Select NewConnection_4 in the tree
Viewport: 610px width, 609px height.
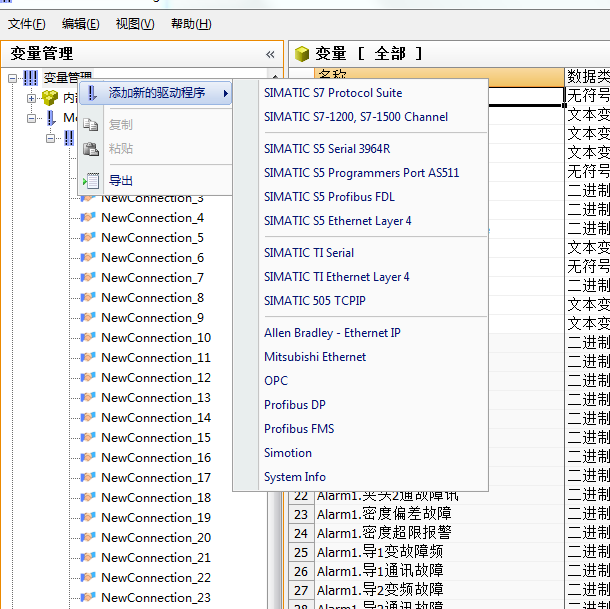152,218
